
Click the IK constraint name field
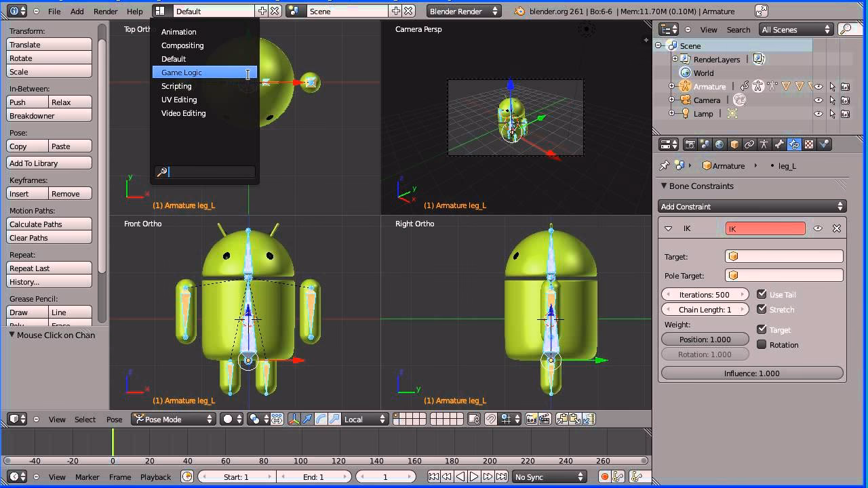(766, 228)
